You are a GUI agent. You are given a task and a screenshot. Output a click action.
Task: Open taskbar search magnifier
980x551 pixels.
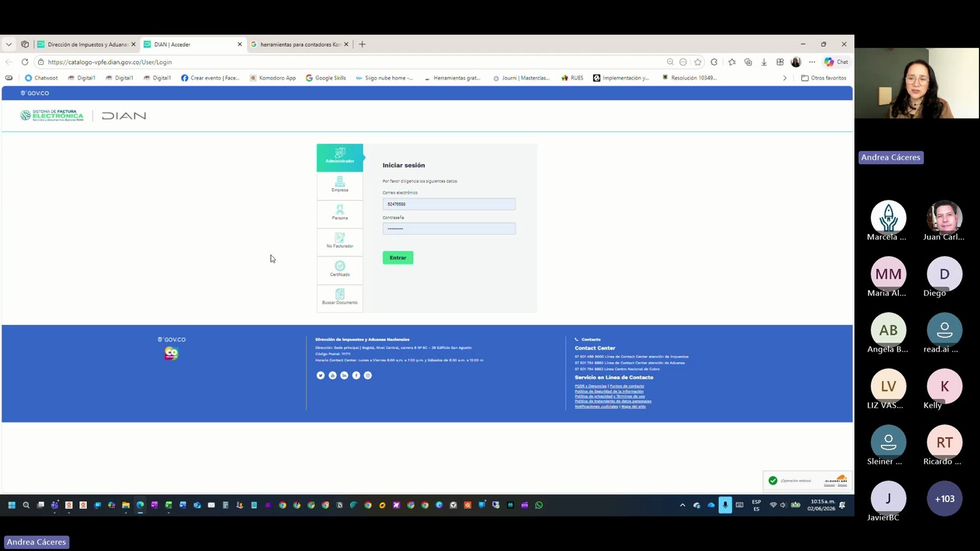click(x=26, y=505)
